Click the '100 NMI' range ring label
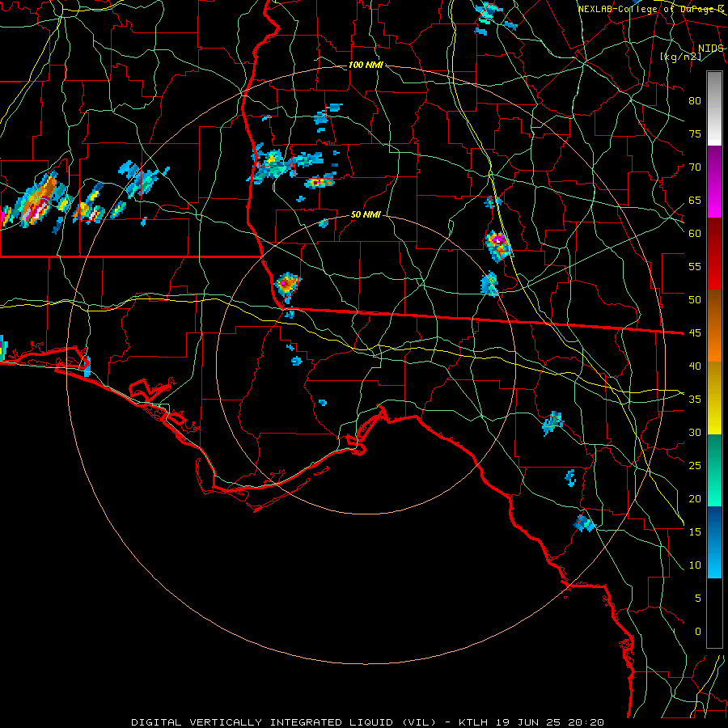The image size is (728, 728). [x=366, y=65]
